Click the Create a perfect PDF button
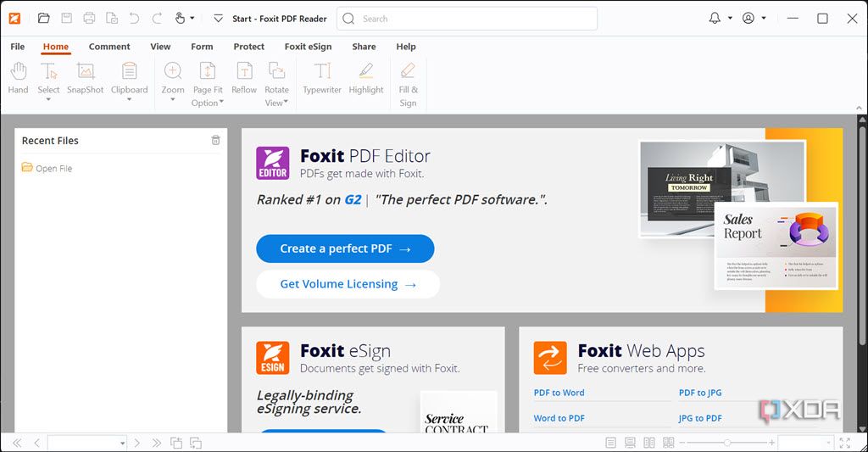Viewport: 868px width, 452px height. click(345, 248)
